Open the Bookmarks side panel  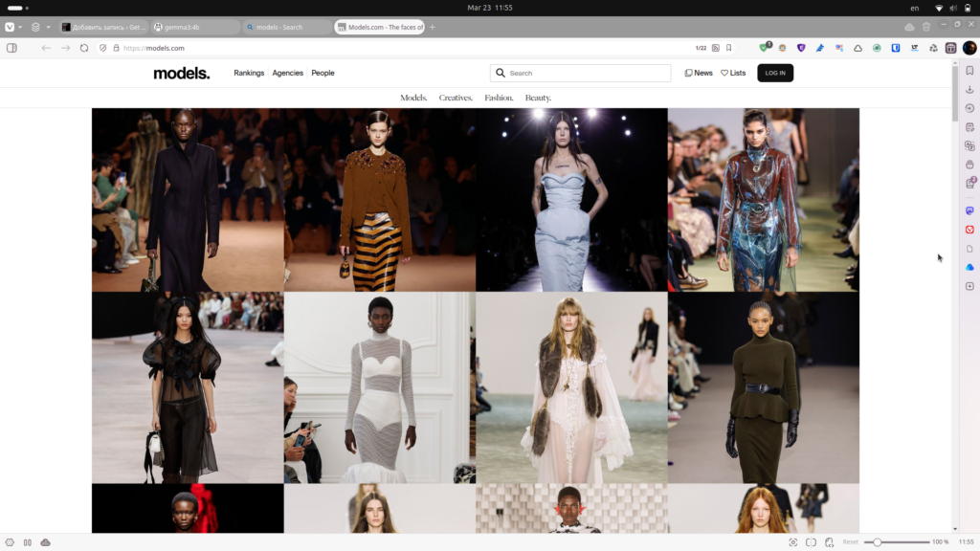click(x=969, y=71)
